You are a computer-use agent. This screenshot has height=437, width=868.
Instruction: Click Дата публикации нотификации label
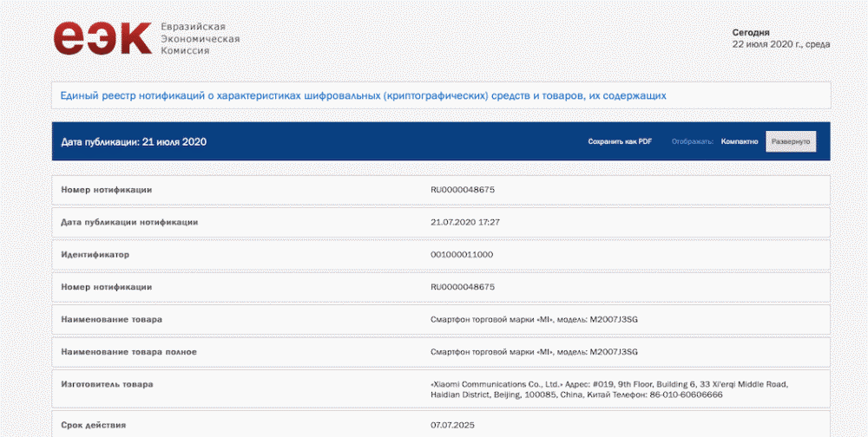click(129, 222)
